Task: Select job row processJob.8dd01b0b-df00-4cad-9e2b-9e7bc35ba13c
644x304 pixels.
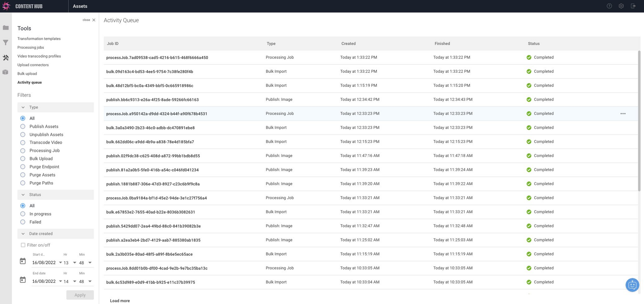Action: click(371, 268)
